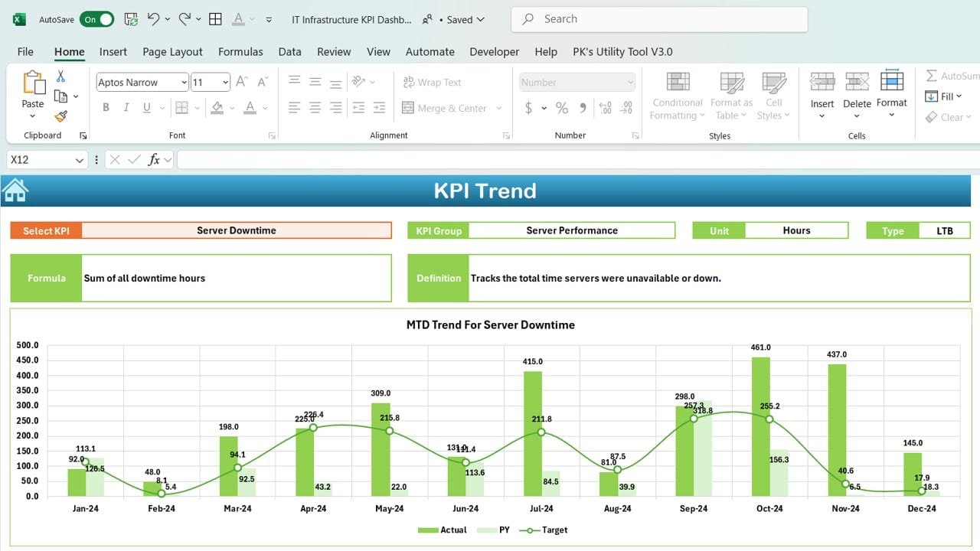This screenshot has width=980, height=551.
Task: Click the Clear button in ribbon
Action: coord(948,117)
